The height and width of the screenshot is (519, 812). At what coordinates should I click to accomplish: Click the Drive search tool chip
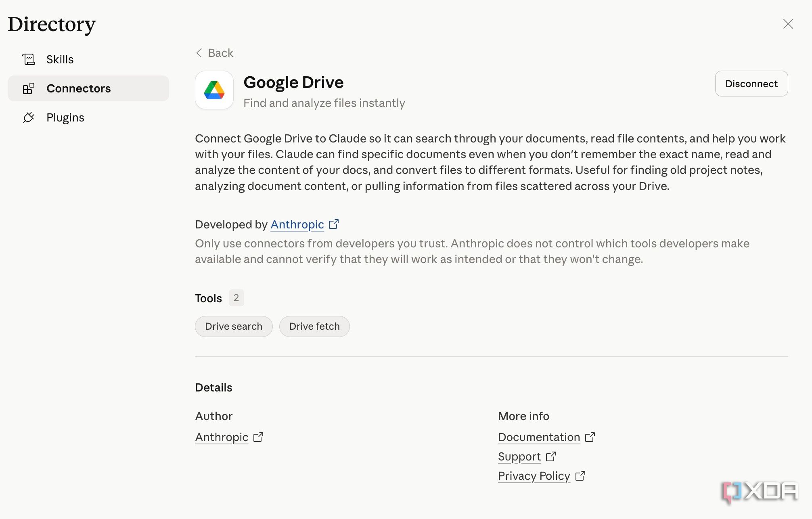click(x=234, y=326)
